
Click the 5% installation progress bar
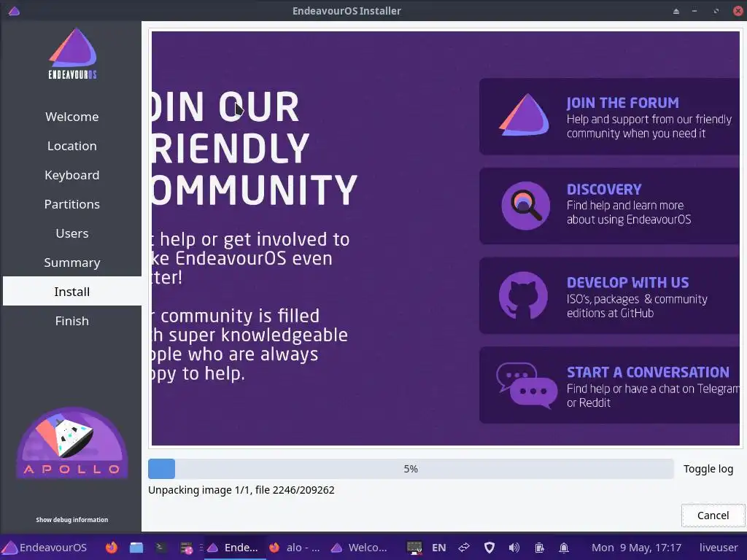coord(411,469)
